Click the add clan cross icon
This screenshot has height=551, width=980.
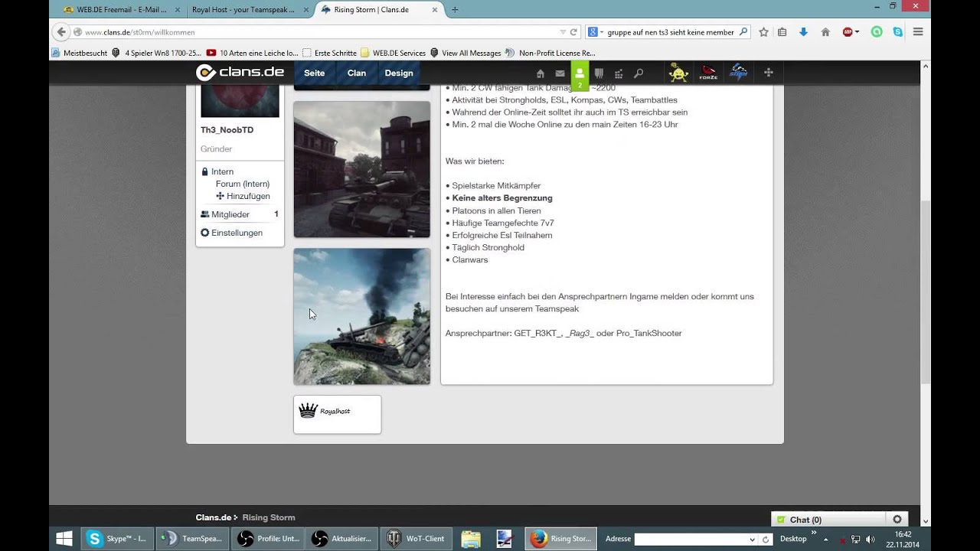point(769,73)
